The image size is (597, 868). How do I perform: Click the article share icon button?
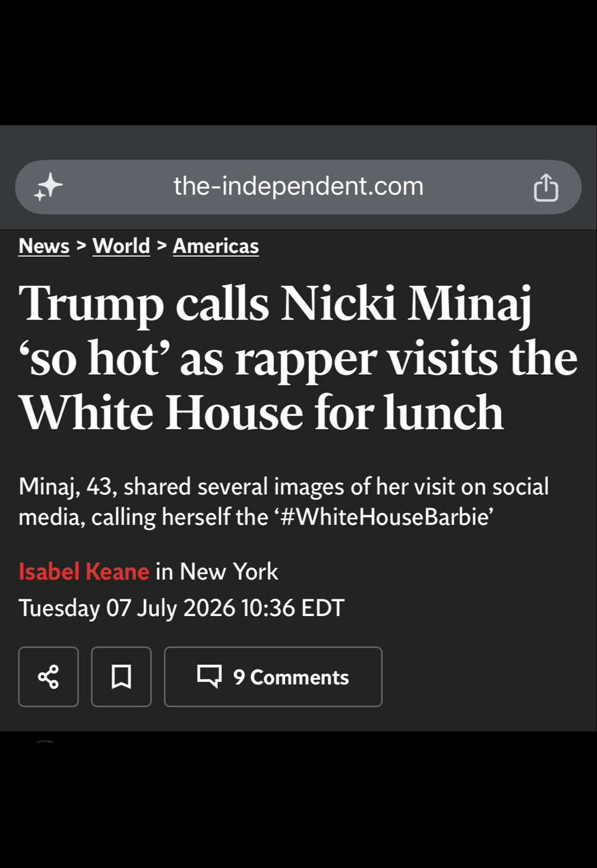pos(48,677)
